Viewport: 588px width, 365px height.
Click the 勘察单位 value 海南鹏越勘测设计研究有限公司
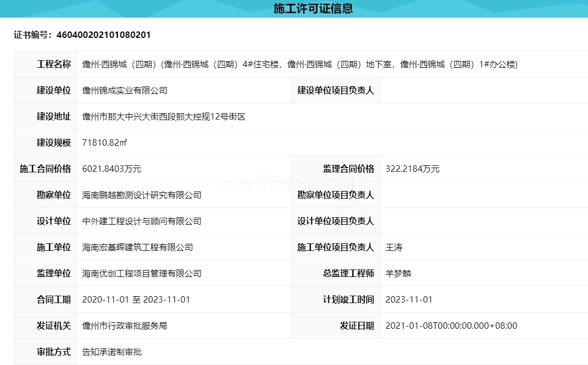pos(142,195)
